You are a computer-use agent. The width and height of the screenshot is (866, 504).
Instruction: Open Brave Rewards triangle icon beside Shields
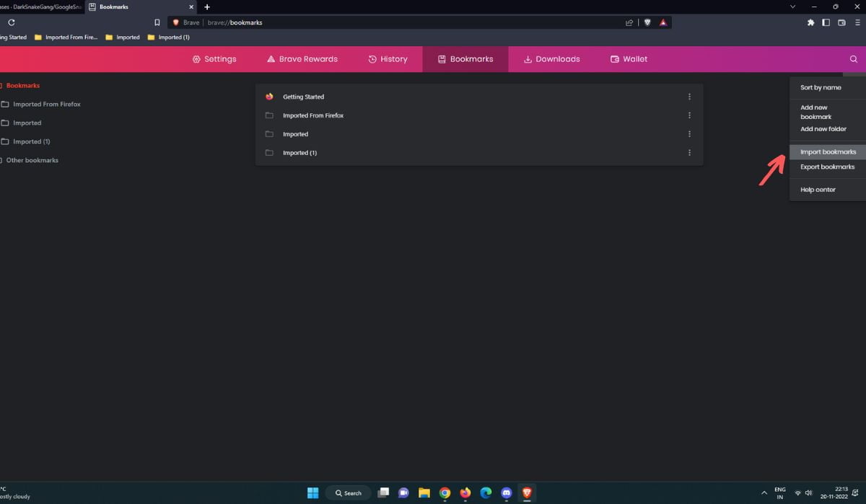click(x=663, y=22)
